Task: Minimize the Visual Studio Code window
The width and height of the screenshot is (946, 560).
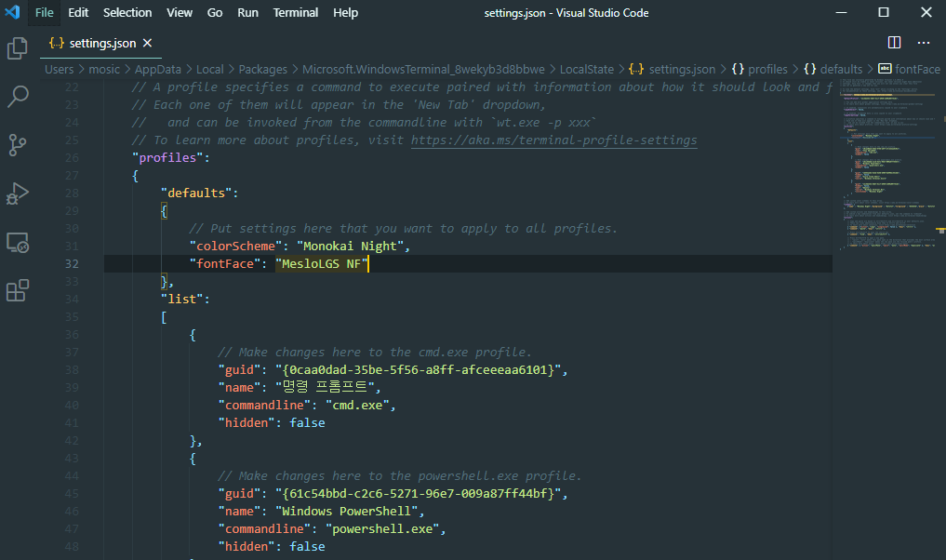Action: 841,12
